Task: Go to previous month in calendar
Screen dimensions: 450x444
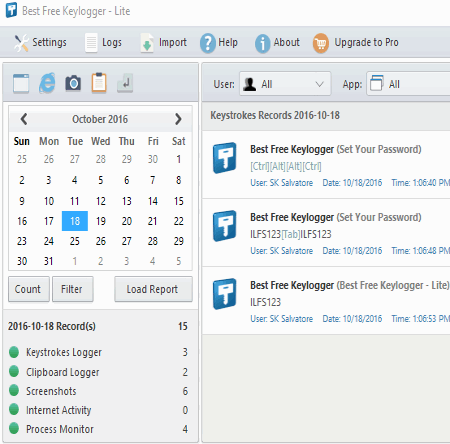Action: click(24, 119)
